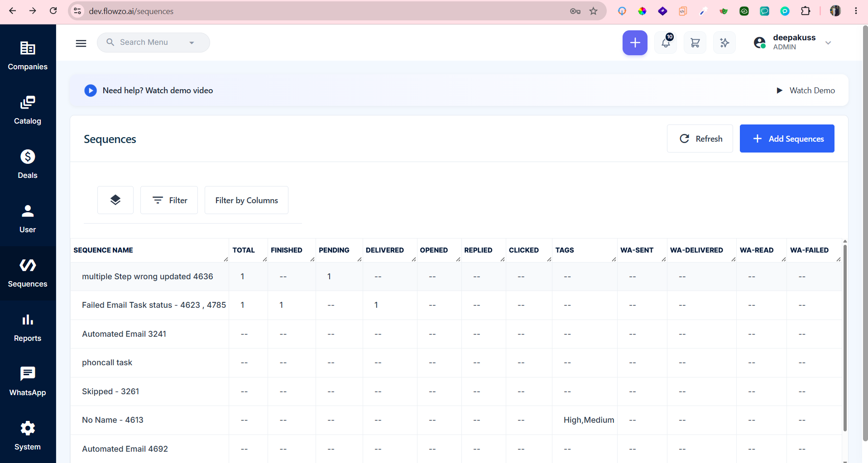Expand the deepakuss account chevron

[828, 43]
